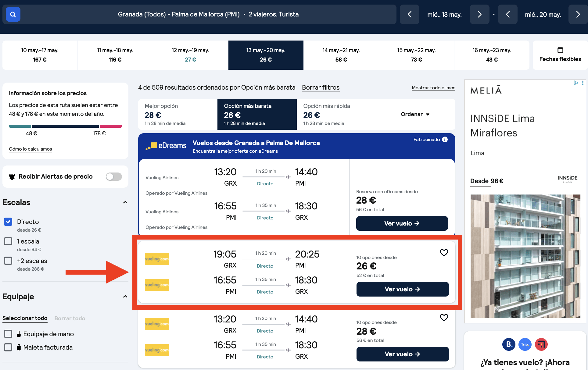
Task: Click Mostrar todo el mes link
Action: pyautogui.click(x=433, y=88)
